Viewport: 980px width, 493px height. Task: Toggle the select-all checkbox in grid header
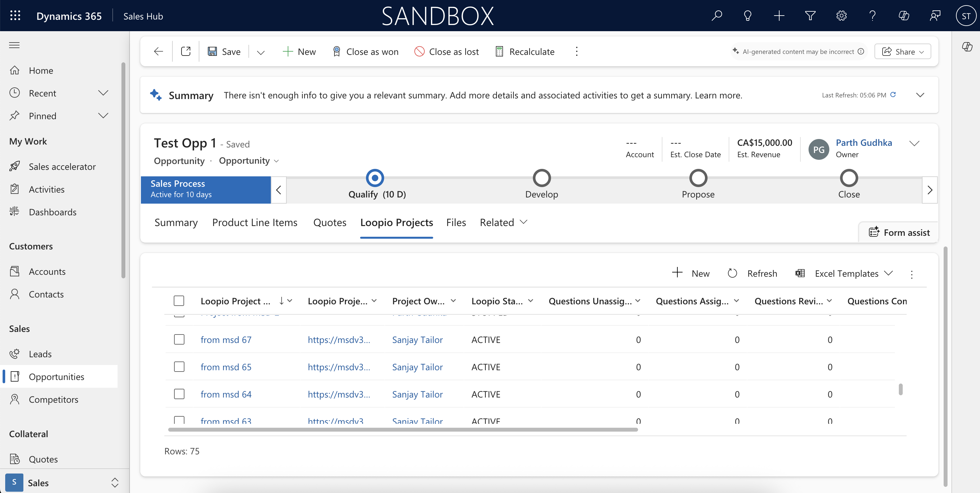179,301
